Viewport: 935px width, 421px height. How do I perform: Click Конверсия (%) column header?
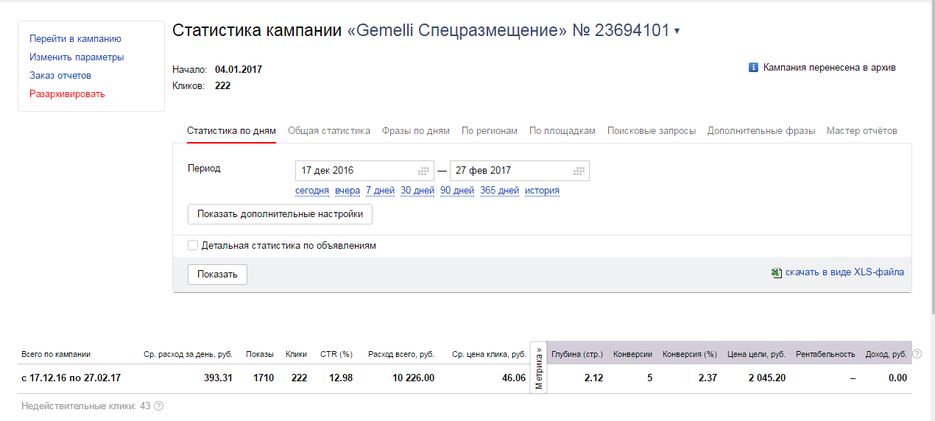click(690, 354)
